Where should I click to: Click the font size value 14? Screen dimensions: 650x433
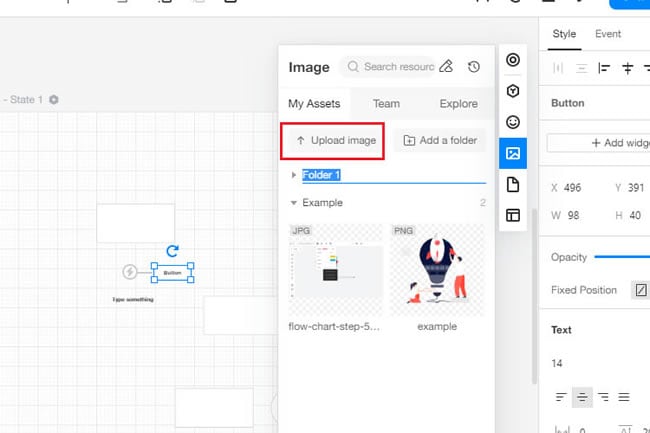(557, 363)
